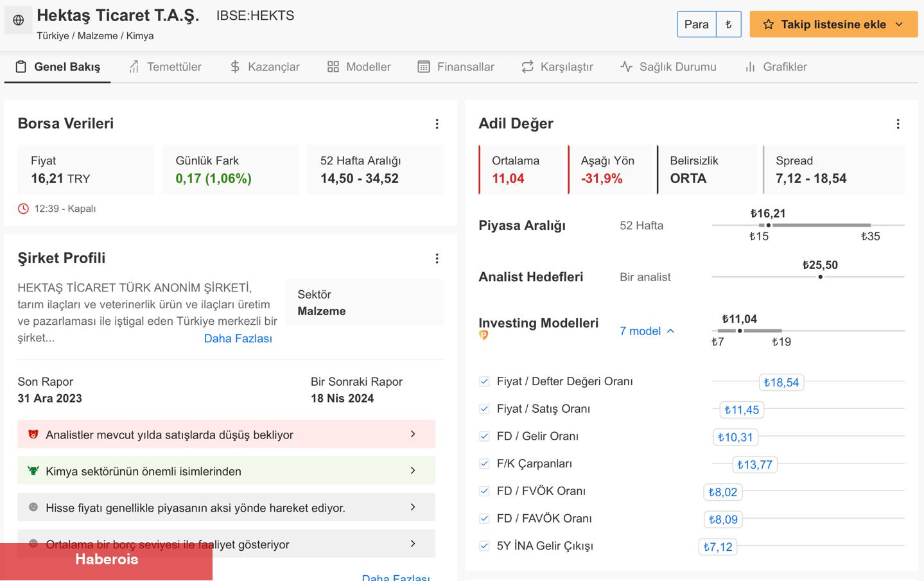This screenshot has height=581, width=924.
Task: Click the calendar icon next to Finansallar
Action: pos(424,67)
